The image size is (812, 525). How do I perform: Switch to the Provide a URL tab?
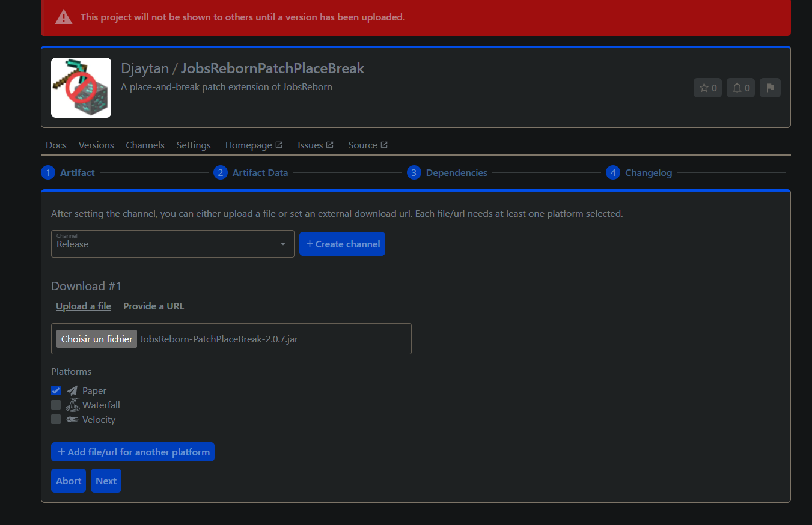[x=153, y=306]
